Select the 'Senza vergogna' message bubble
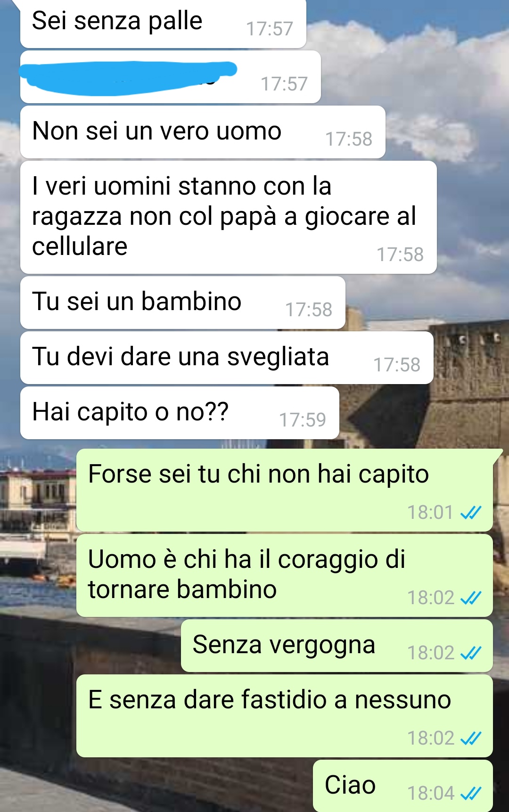The width and height of the screenshot is (509, 812). pyautogui.click(x=337, y=646)
